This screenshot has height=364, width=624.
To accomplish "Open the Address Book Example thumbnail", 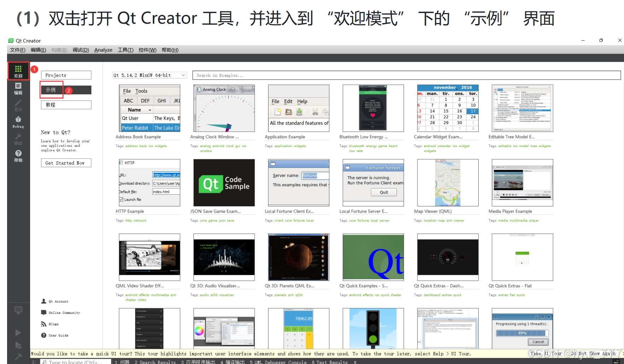I will (x=150, y=108).
